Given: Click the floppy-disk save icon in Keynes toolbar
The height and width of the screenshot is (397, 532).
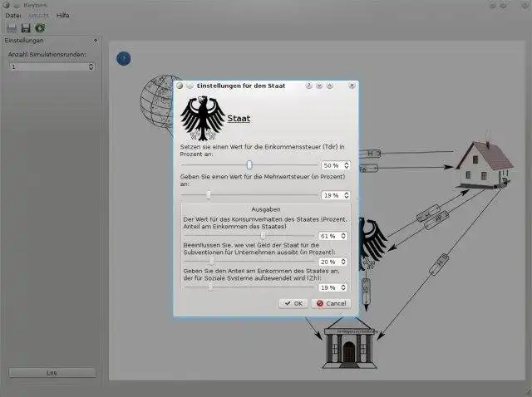Looking at the screenshot, I should click(x=26, y=28).
